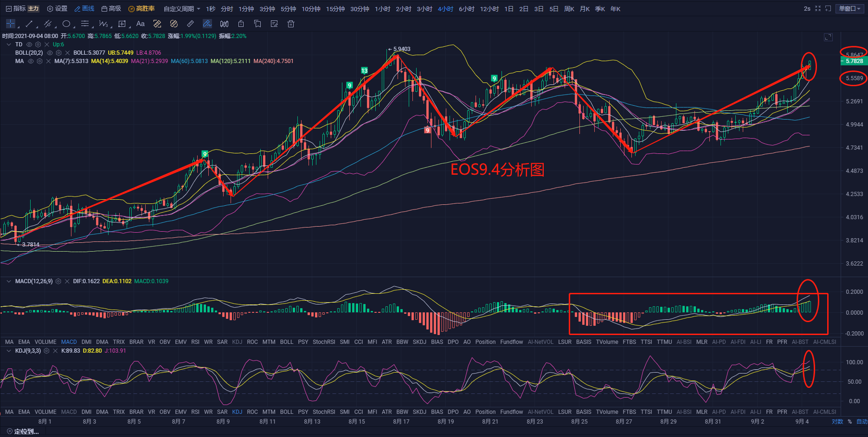Viewport: 868px width, 437px height.
Task: Click the plain ruler measurement icon
Action: point(191,24)
